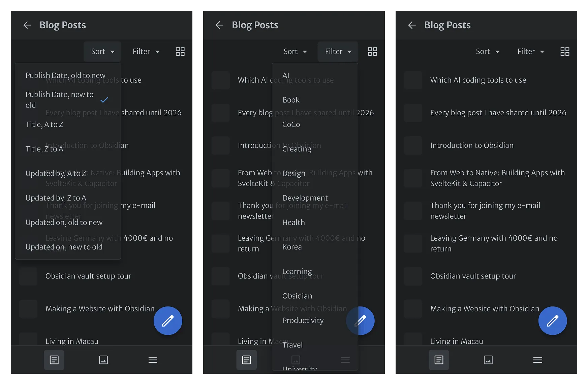Sort by 'Title, A to Z'
The height and width of the screenshot is (385, 588).
pyautogui.click(x=68, y=124)
